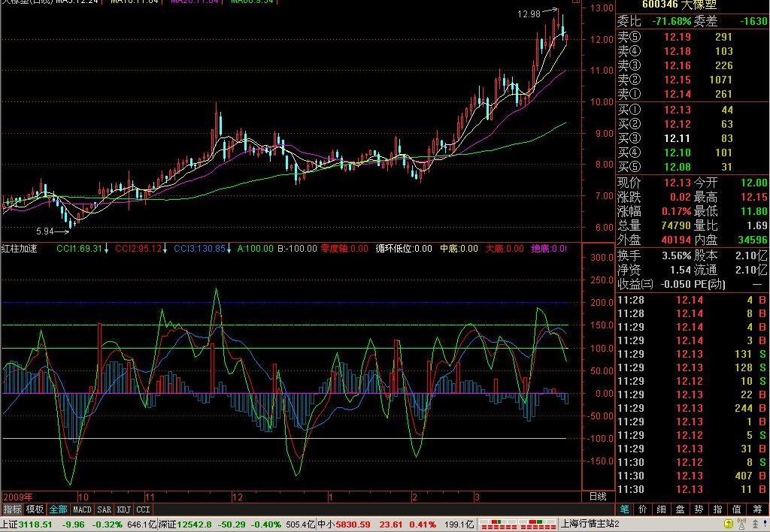Click the 中小 index value 5830.59

point(353,524)
